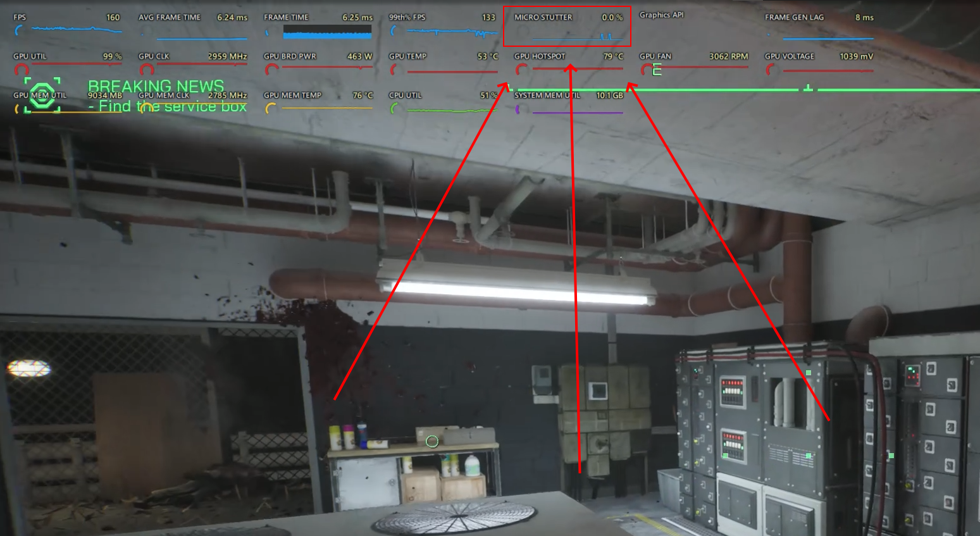The height and width of the screenshot is (536, 980).
Task: Click the 10.1 GB system memory value
Action: [609, 96]
